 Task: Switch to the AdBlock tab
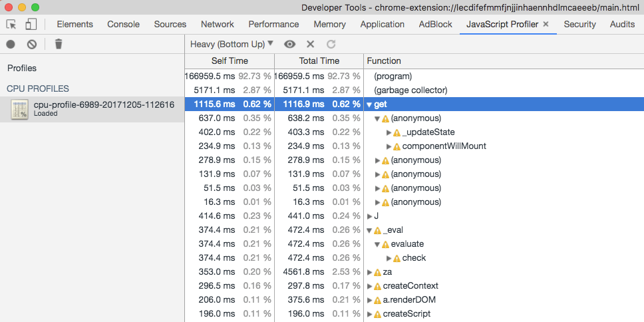pos(435,24)
